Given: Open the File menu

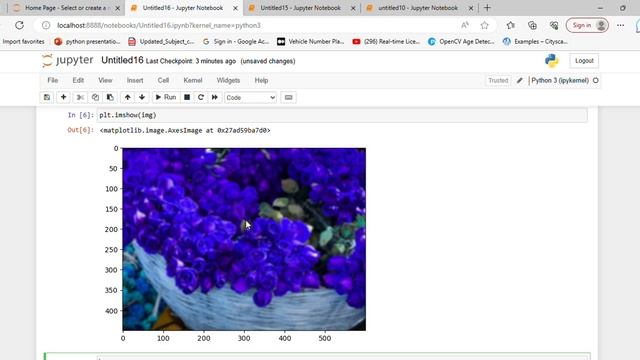Looking at the screenshot, I should [x=53, y=80].
